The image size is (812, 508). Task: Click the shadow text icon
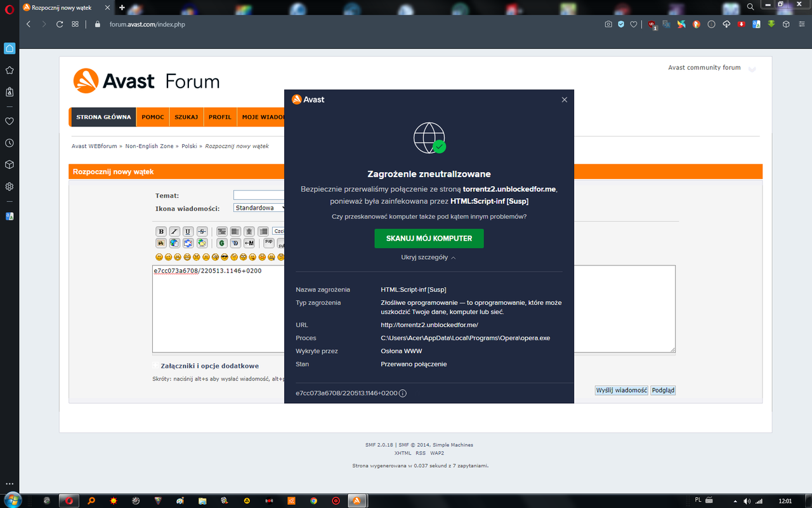(x=235, y=243)
